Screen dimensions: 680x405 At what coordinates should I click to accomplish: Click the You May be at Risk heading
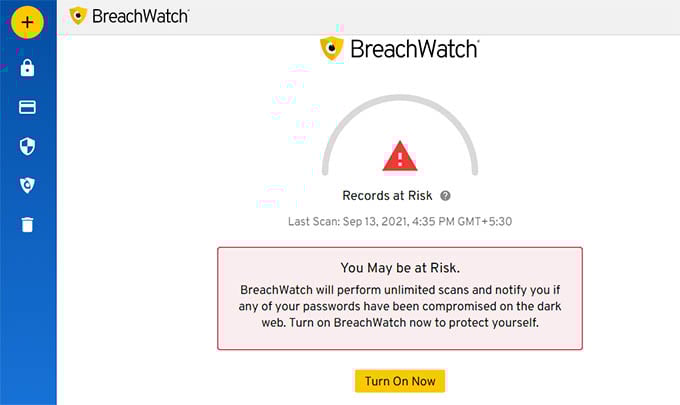point(400,268)
